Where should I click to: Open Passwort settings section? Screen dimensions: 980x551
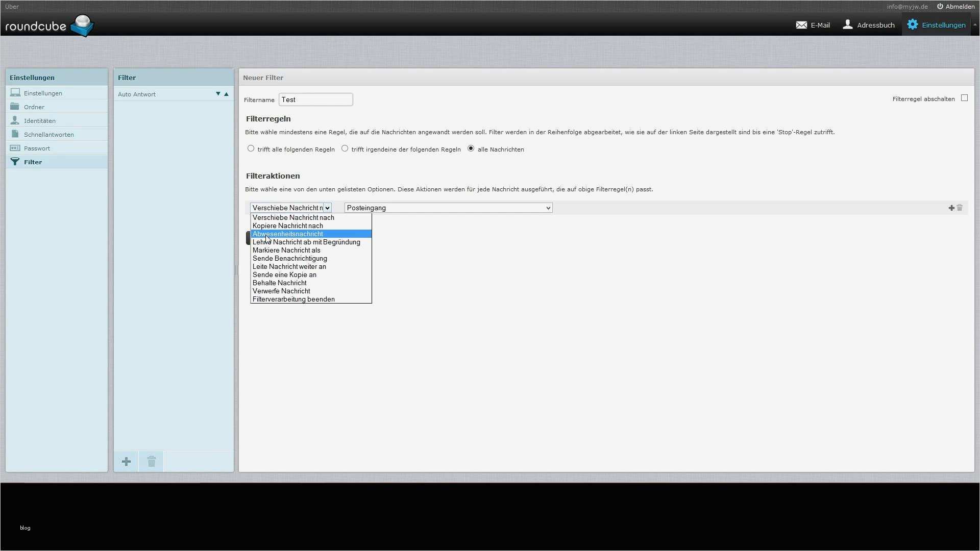tap(37, 148)
